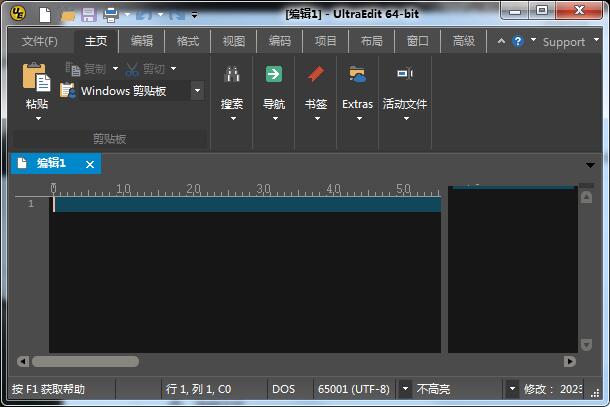Expand the Support dropdown arrow
The height and width of the screenshot is (407, 610).
point(596,40)
